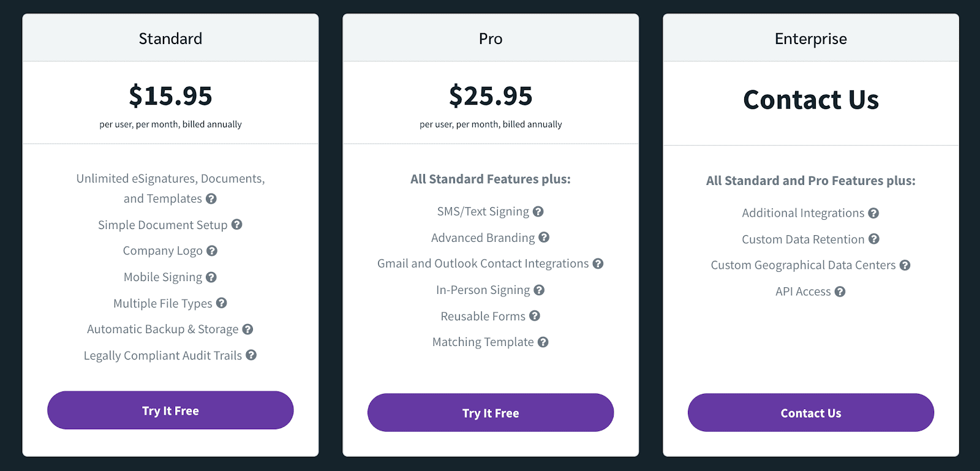Click help icon beside Simple Document Setup
The width and height of the screenshot is (980, 471).
[237, 225]
